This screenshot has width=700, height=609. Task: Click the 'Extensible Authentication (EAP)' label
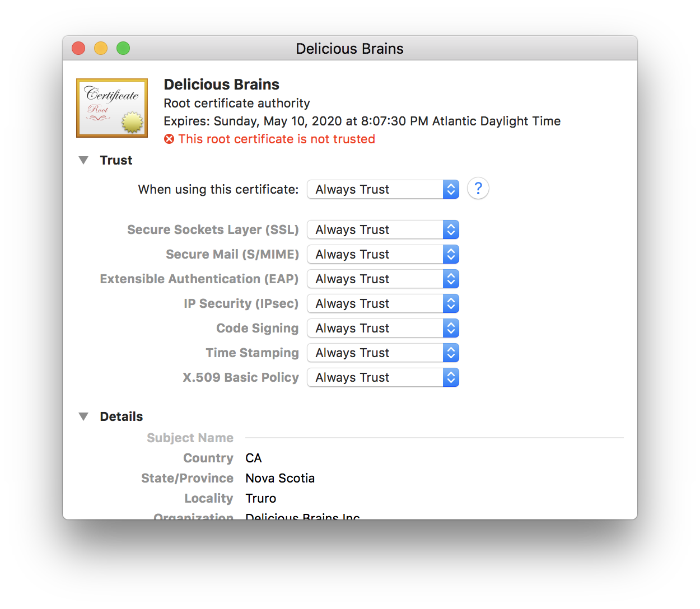[x=199, y=279]
